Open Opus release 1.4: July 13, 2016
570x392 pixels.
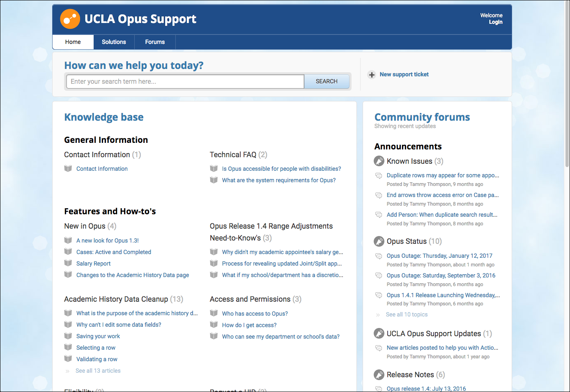(426, 389)
